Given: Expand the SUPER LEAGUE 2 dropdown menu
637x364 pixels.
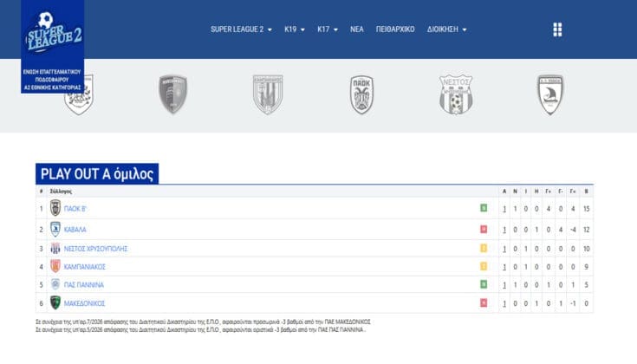Looking at the screenshot, I should pos(241,29).
